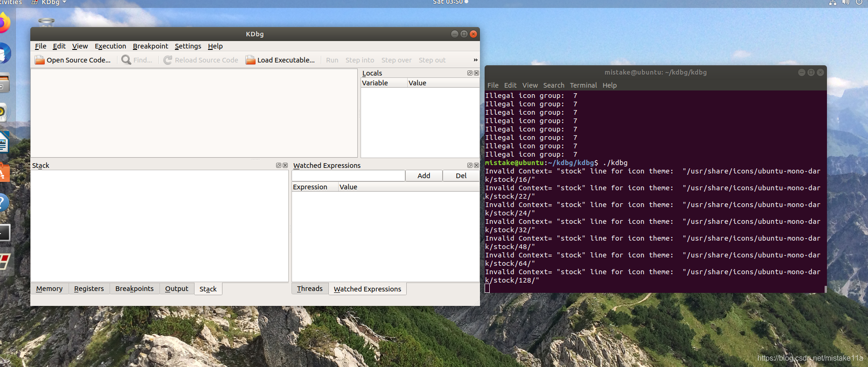Click Run in the KDbg toolbar
The height and width of the screenshot is (367, 868).
pyautogui.click(x=332, y=60)
